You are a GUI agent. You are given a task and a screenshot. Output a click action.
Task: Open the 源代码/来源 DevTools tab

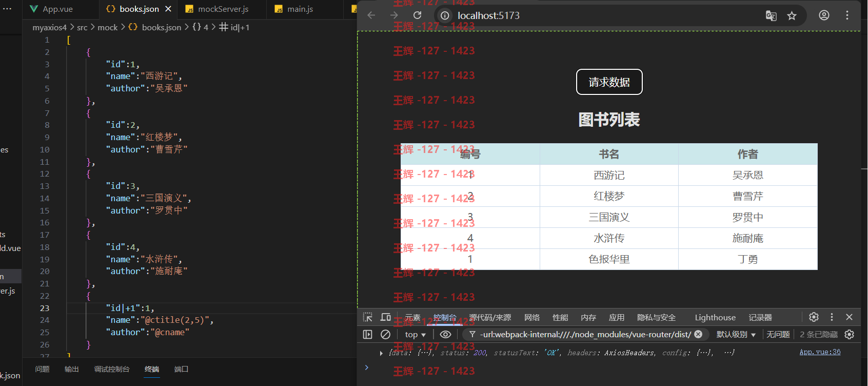(x=490, y=318)
